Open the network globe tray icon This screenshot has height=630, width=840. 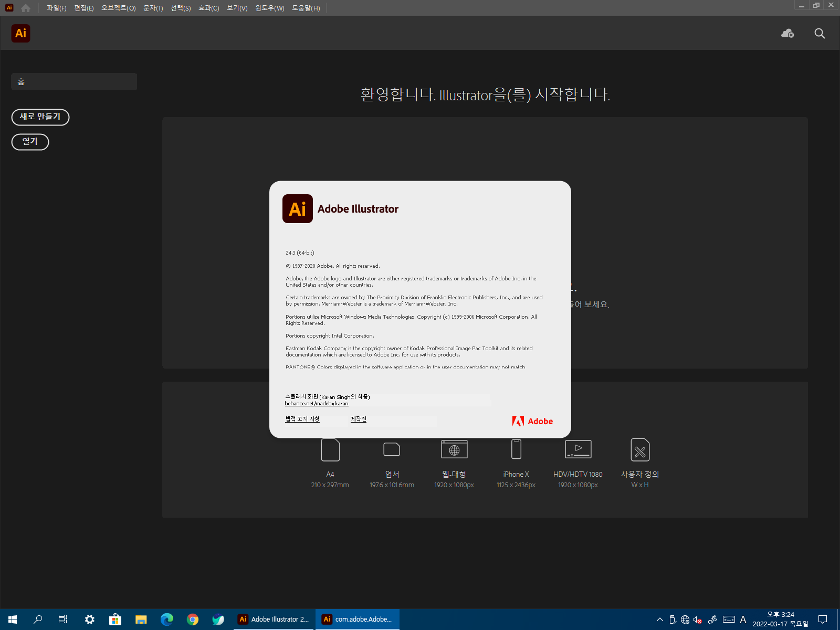pyautogui.click(x=685, y=619)
